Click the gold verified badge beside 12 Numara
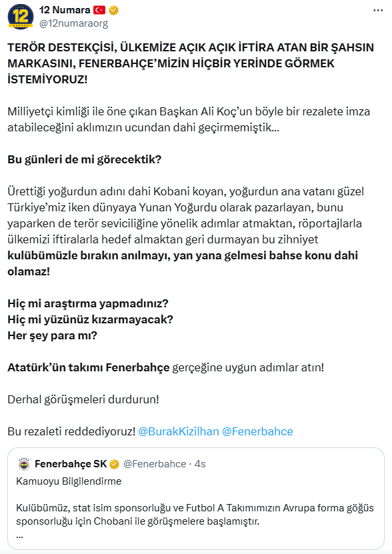Screen dimensions: 392x554 [113, 11]
